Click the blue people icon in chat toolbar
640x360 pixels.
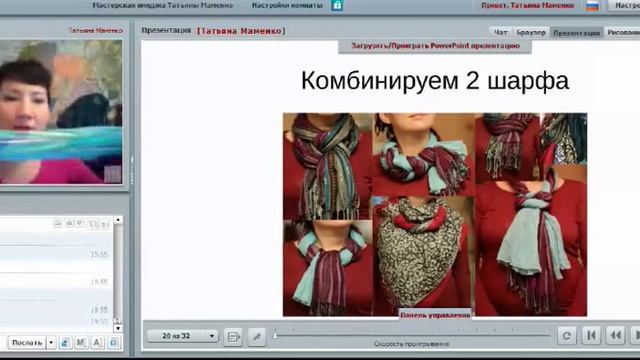click(x=65, y=342)
